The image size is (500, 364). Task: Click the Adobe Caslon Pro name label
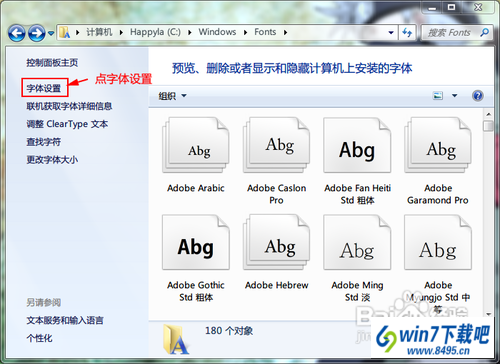click(x=276, y=194)
